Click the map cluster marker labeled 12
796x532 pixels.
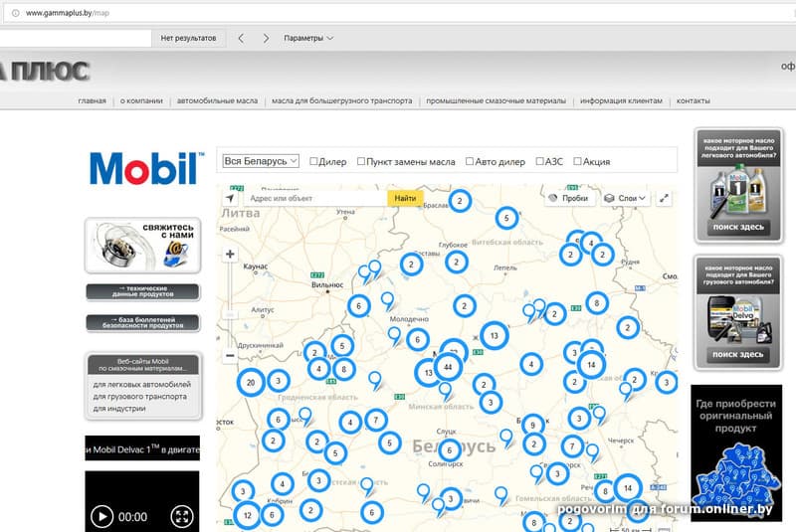247,515
